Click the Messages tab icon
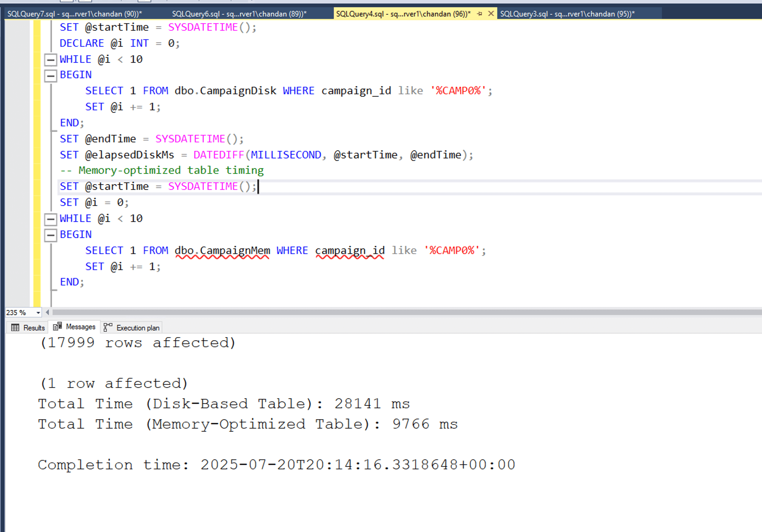The image size is (762, 532). click(x=57, y=326)
